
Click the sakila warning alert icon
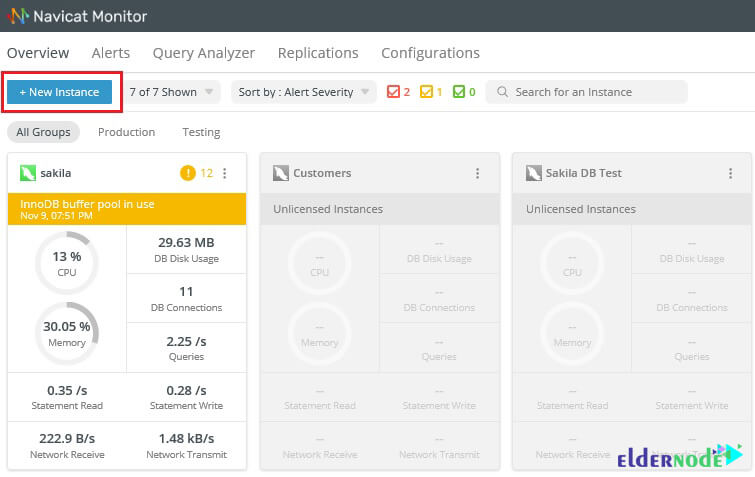tap(188, 172)
